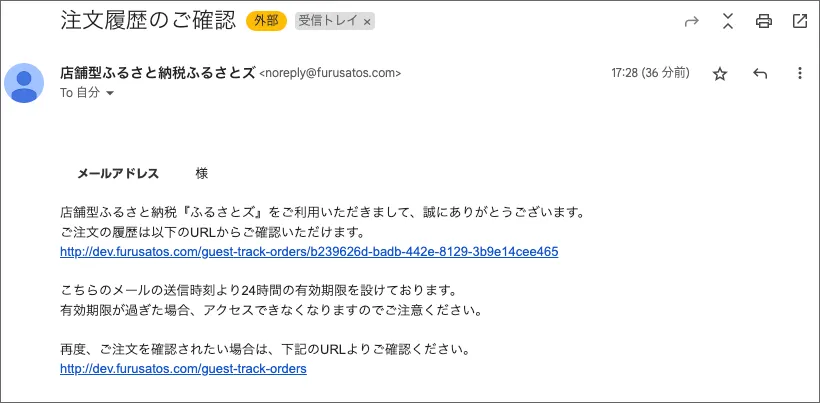Remove the 受信トレイ label via its x

pos(367,21)
